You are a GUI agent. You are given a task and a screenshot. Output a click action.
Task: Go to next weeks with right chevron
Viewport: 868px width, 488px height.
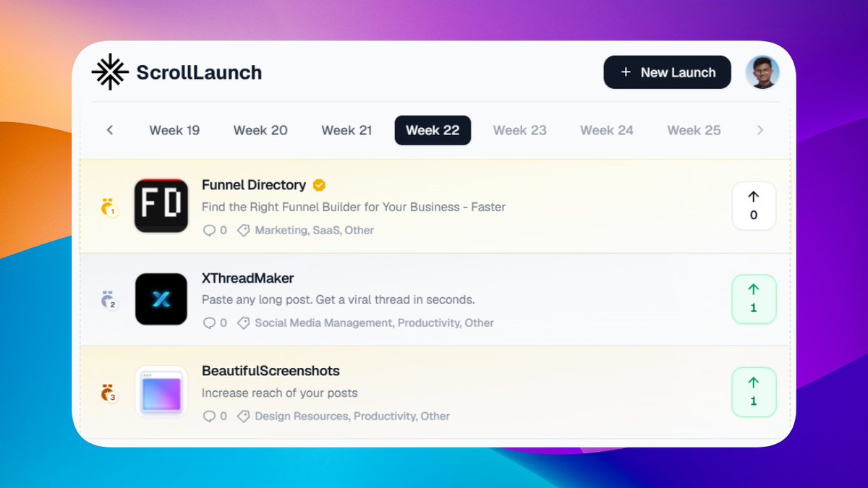[x=760, y=130]
